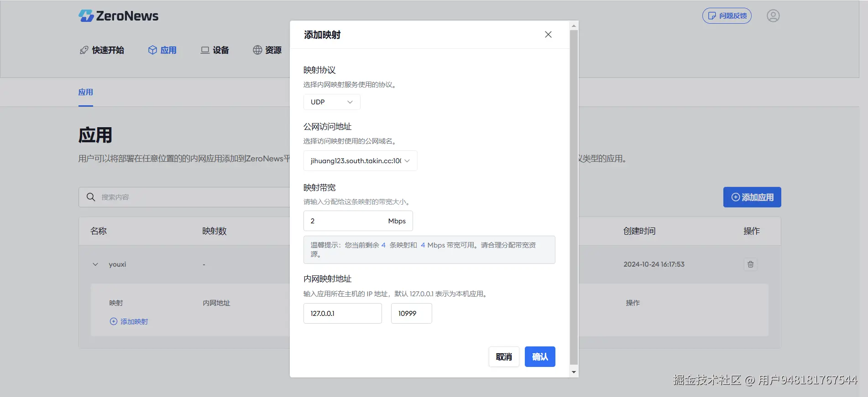The image size is (868, 397).
Task: Click the bandwidth Mbps input field
Action: [358, 221]
